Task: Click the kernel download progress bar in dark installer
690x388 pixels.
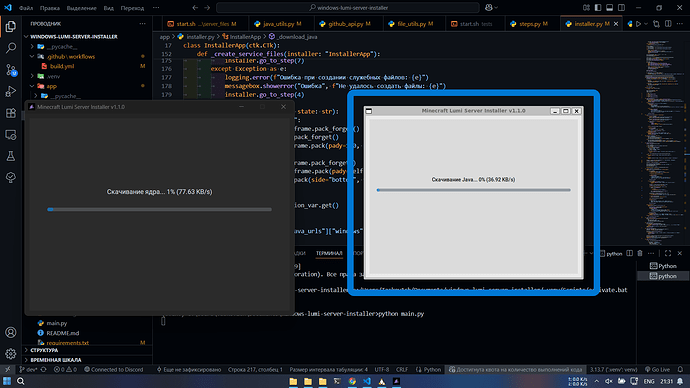Action: 159,209
